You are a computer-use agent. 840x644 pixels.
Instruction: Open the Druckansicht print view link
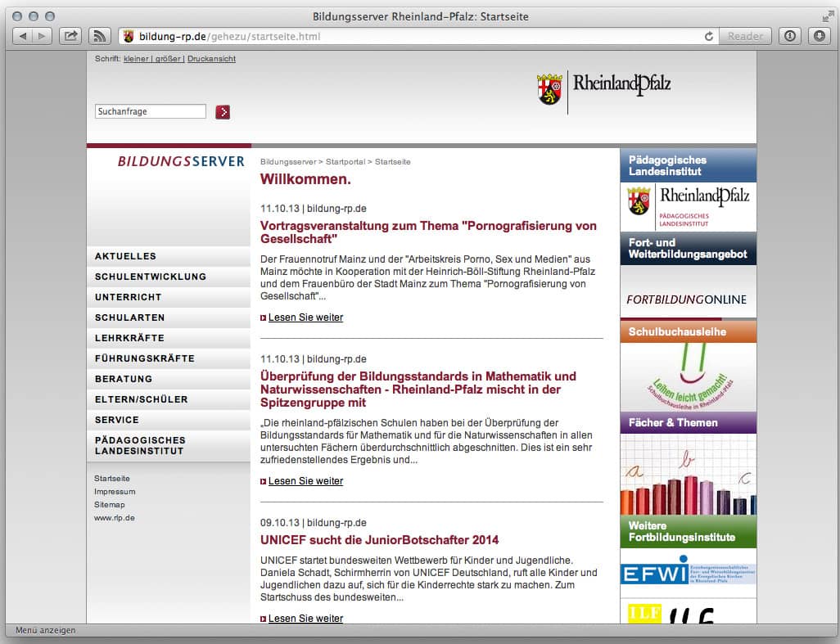point(211,59)
